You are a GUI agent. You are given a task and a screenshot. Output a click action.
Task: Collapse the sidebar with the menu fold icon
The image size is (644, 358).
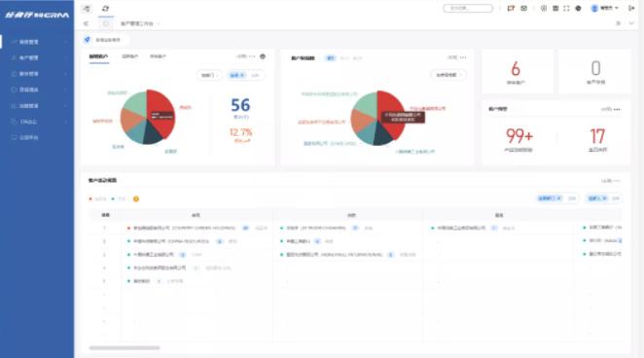point(87,8)
